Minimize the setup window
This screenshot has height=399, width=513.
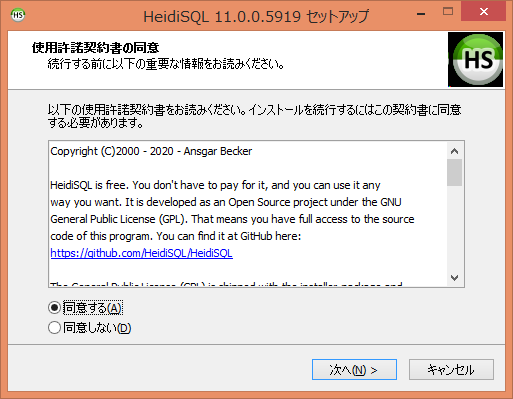tap(421, 14)
